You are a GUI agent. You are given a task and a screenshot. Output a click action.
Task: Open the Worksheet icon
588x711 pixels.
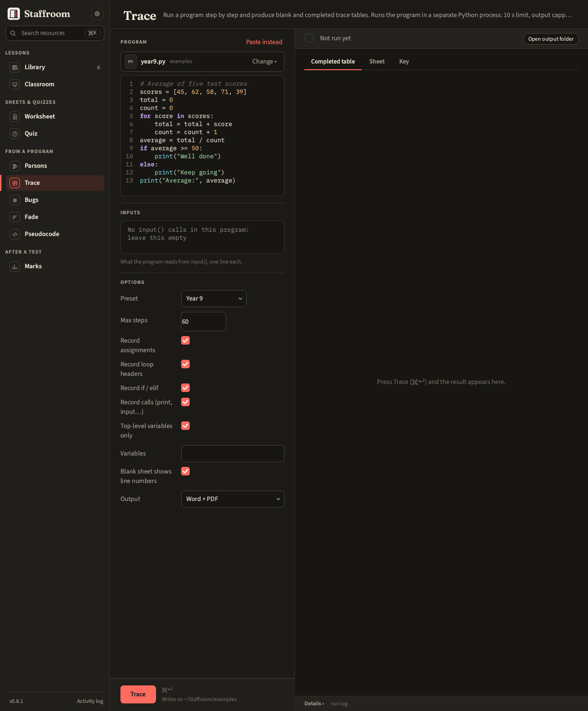tap(15, 117)
